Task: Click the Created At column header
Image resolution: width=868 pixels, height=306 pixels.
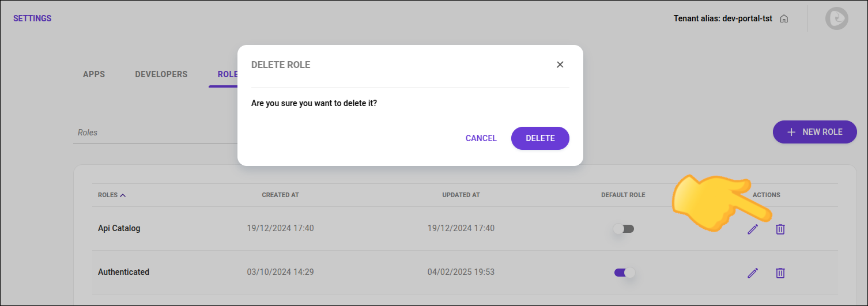Action: 280,195
